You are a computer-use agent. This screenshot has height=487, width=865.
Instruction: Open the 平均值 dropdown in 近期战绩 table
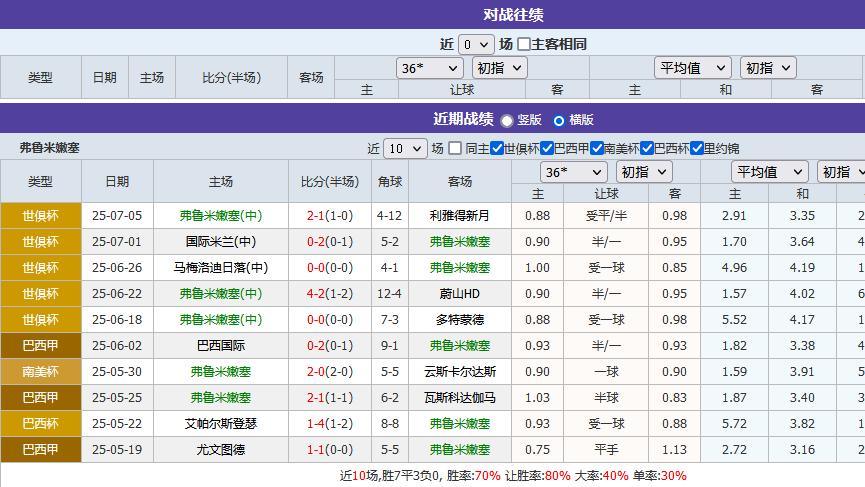pos(770,172)
